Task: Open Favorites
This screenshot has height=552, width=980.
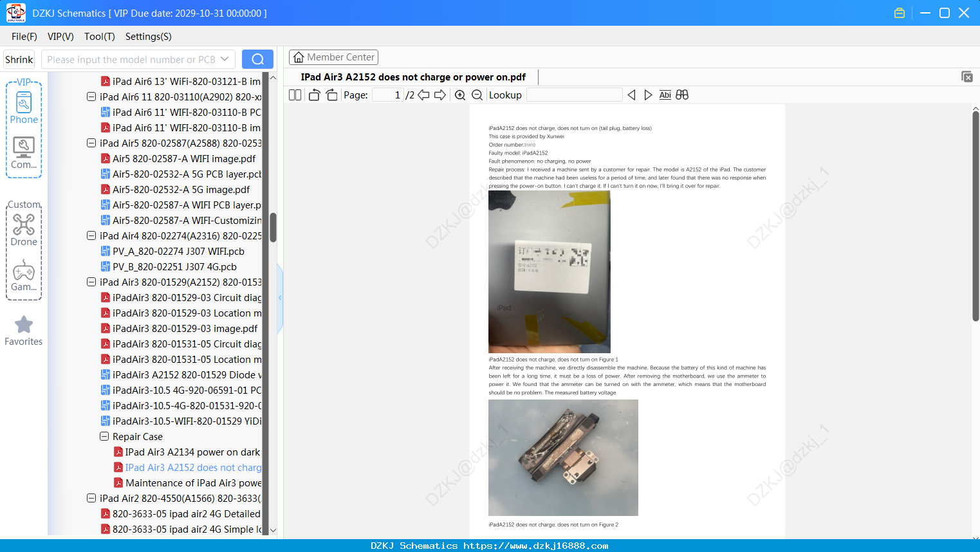Action: [x=24, y=331]
